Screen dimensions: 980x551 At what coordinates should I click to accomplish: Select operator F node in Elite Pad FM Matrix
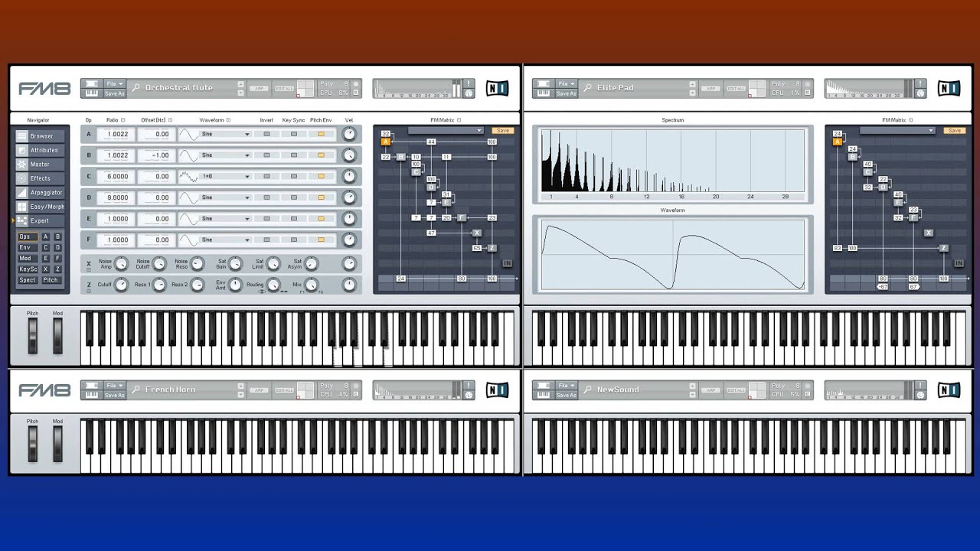[x=913, y=217]
